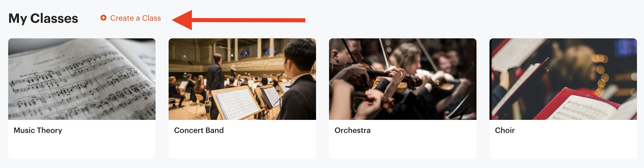Click the plus icon next to Create a Class

click(x=103, y=18)
